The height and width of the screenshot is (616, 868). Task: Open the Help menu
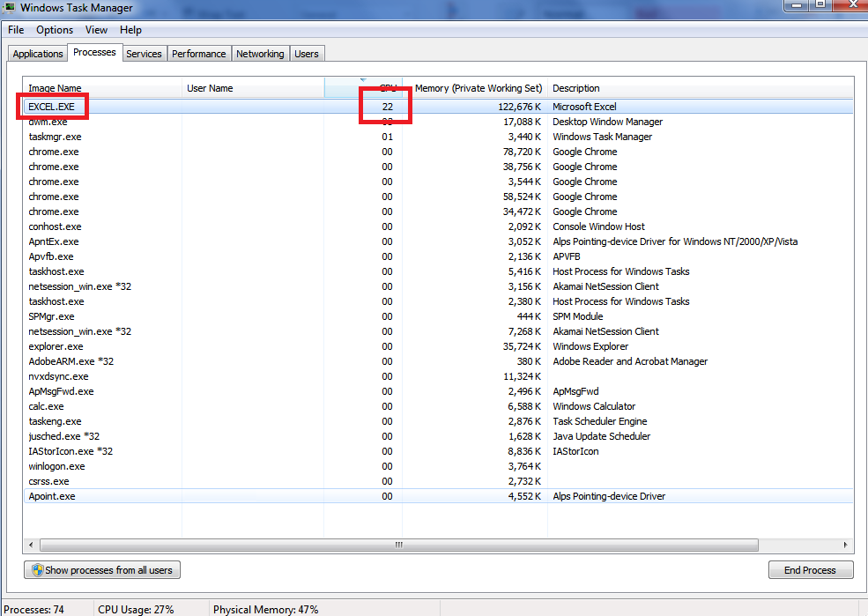tap(130, 30)
